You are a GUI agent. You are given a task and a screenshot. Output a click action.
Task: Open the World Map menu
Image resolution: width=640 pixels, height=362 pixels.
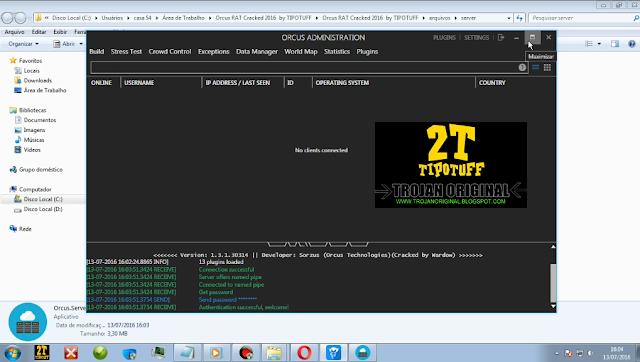point(301,51)
